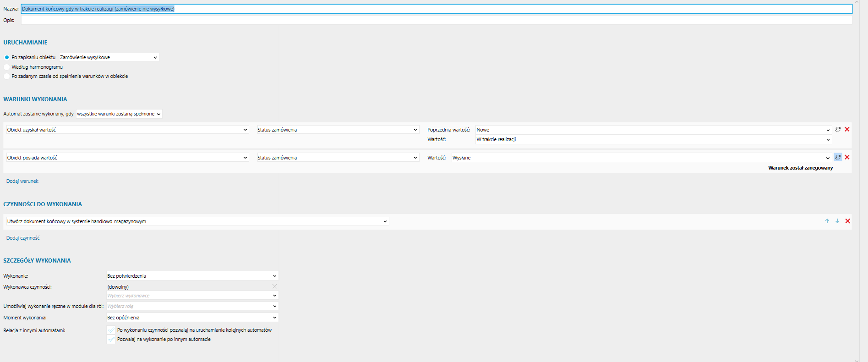Open the 'Bez opóźnienia' moment dropdown
The height and width of the screenshot is (362, 868).
(x=192, y=318)
